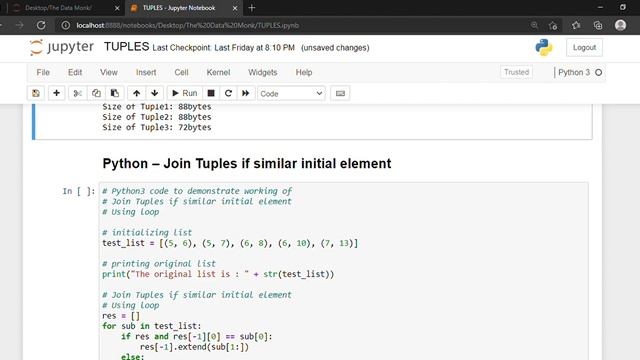Click the Jupyter logo
This screenshot has height=360, width=640.
pos(62,47)
